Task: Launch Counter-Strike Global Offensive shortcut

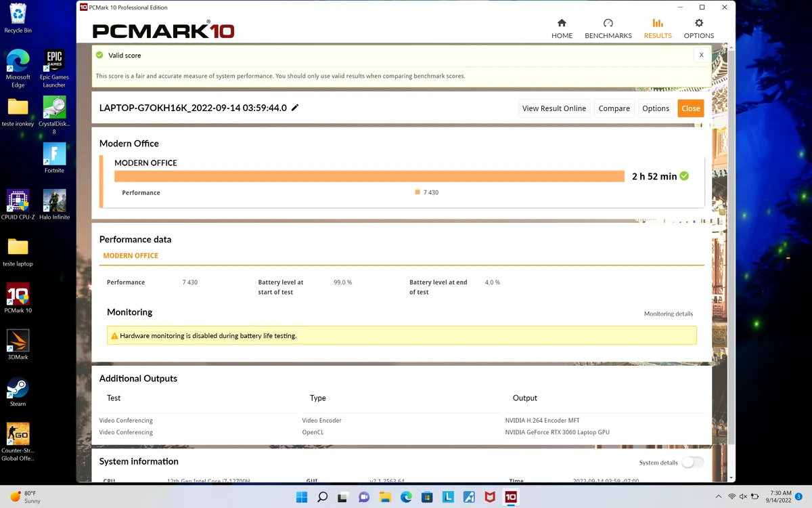Action: pyautogui.click(x=18, y=442)
